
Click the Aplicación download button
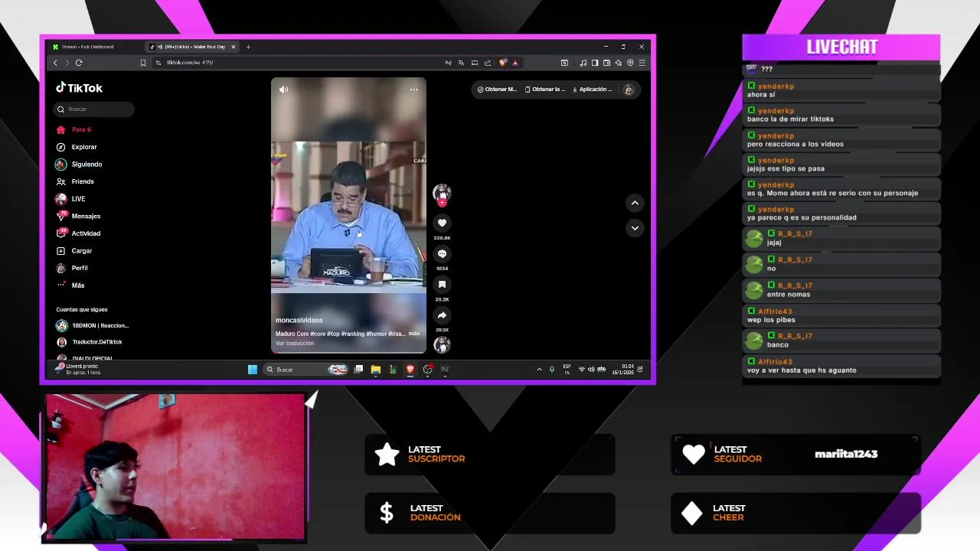(x=593, y=90)
